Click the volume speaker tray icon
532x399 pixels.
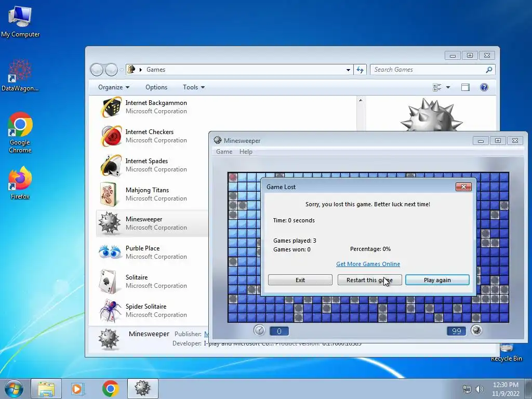coord(480,389)
